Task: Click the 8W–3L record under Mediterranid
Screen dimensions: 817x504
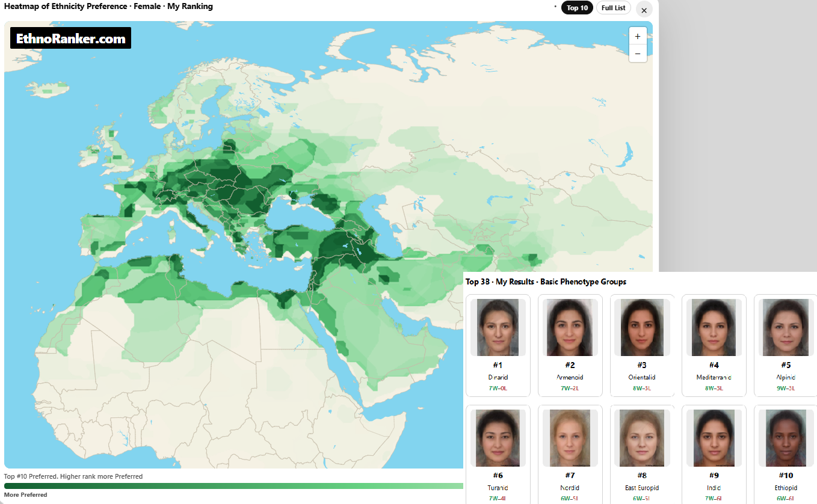Action: click(x=714, y=389)
